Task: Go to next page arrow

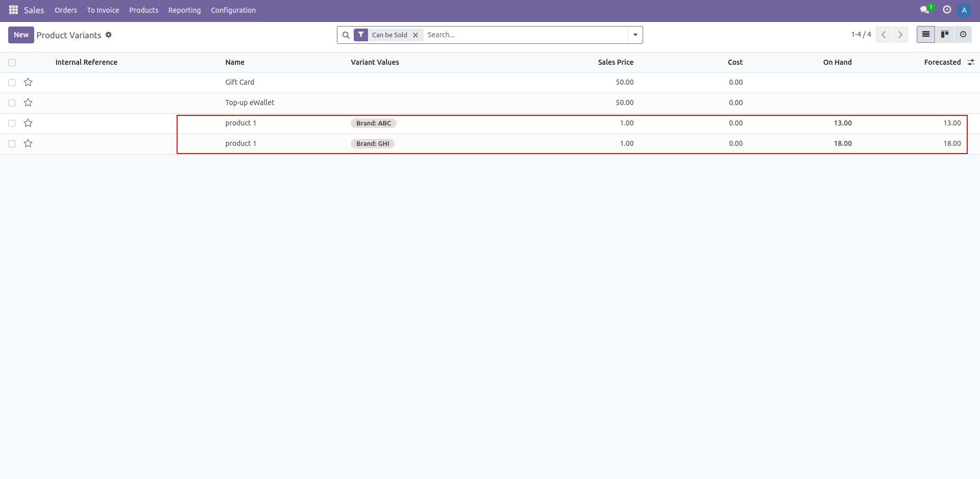Action: (x=900, y=35)
